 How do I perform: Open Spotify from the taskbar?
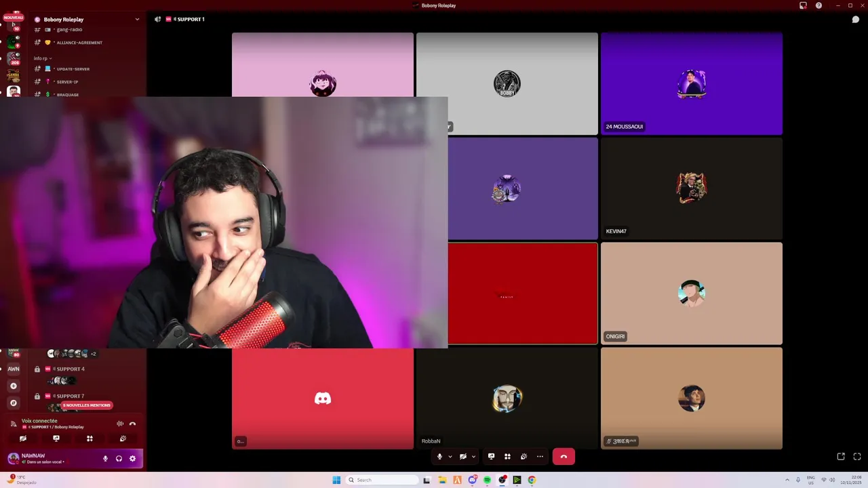click(487, 480)
